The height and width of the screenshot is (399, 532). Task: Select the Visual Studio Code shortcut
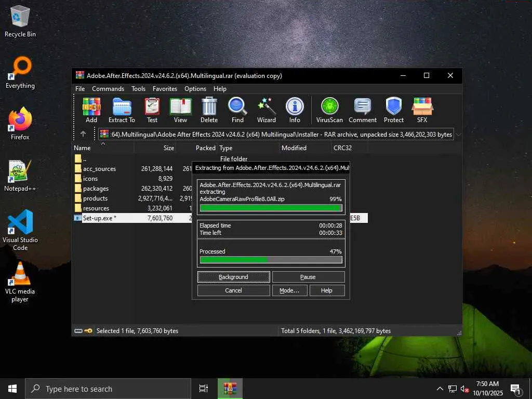pyautogui.click(x=20, y=230)
